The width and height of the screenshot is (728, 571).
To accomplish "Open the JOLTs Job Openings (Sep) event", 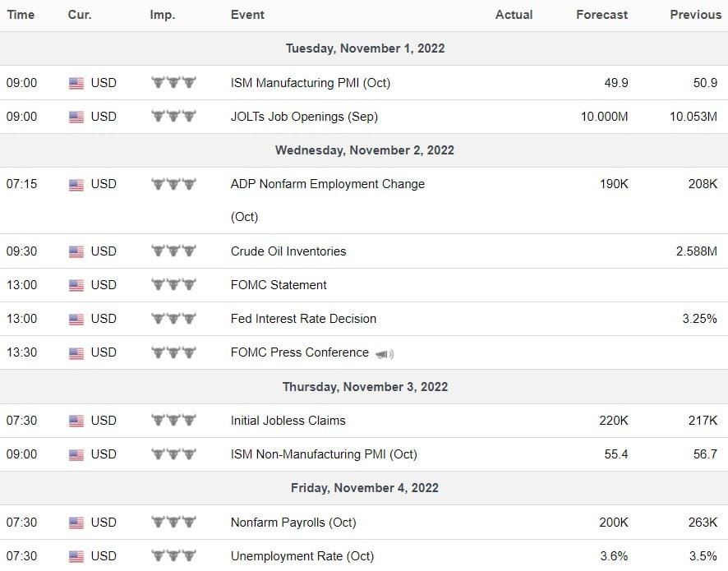I will pyautogui.click(x=304, y=117).
